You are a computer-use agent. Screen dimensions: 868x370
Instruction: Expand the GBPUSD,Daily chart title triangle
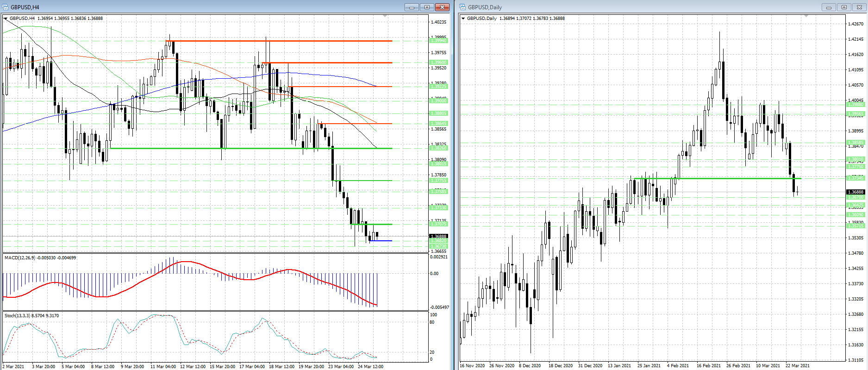tap(463, 19)
